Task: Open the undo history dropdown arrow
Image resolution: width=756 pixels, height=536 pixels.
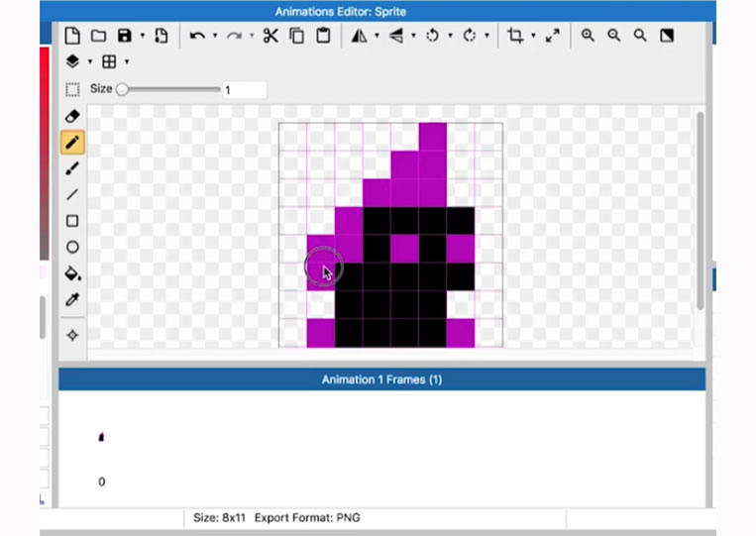Action: pos(215,36)
